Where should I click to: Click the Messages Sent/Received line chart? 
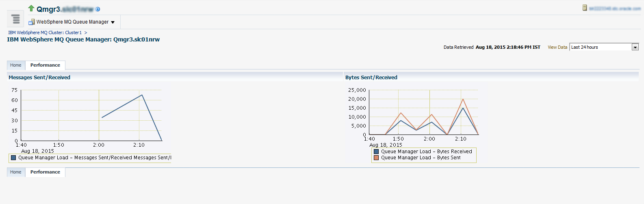click(91, 115)
